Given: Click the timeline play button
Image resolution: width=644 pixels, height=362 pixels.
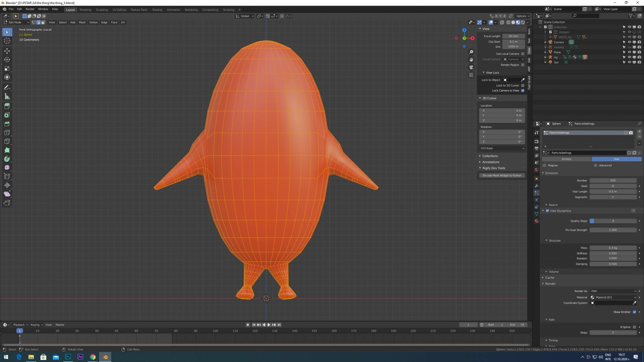Looking at the screenshot, I should coord(269,325).
